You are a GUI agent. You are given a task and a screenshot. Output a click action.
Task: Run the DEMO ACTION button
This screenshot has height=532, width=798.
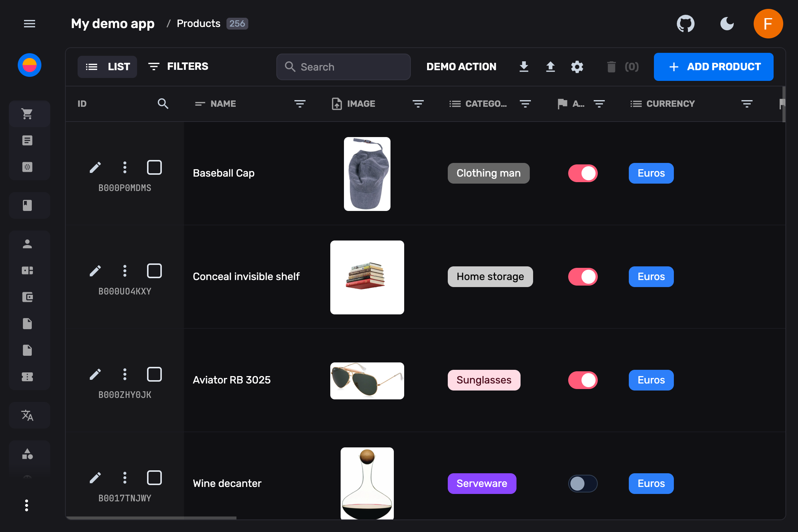461,66
